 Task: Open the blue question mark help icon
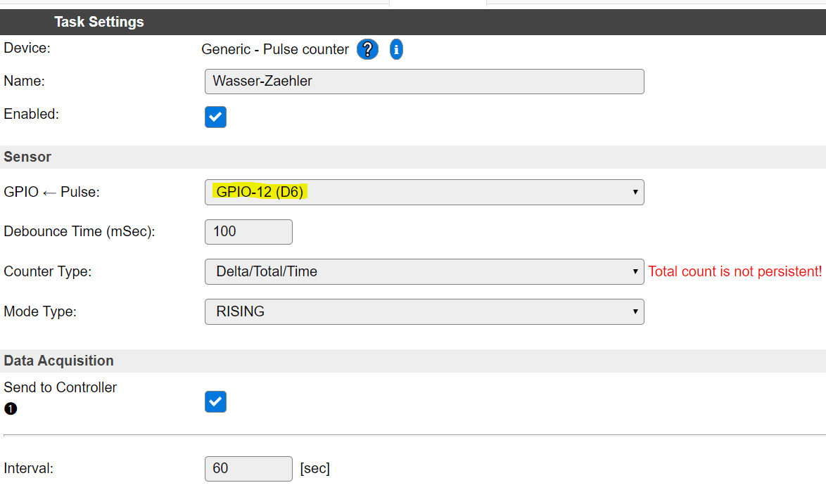tap(367, 49)
